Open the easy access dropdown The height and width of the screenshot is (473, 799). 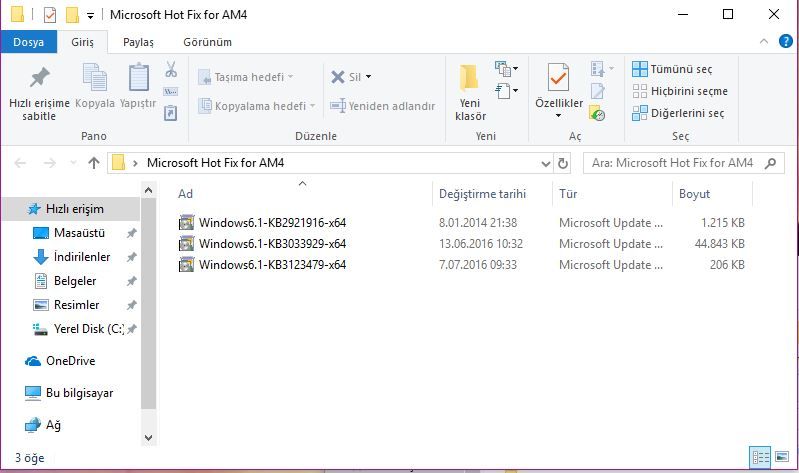[507, 91]
